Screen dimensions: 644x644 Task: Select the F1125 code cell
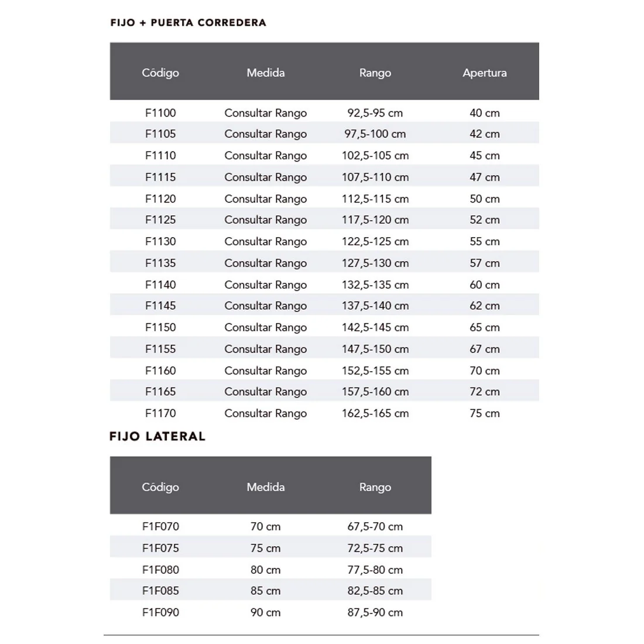[160, 220]
